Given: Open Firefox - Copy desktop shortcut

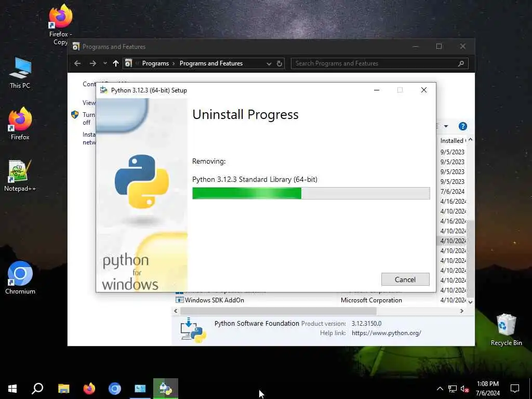Looking at the screenshot, I should pos(60,24).
